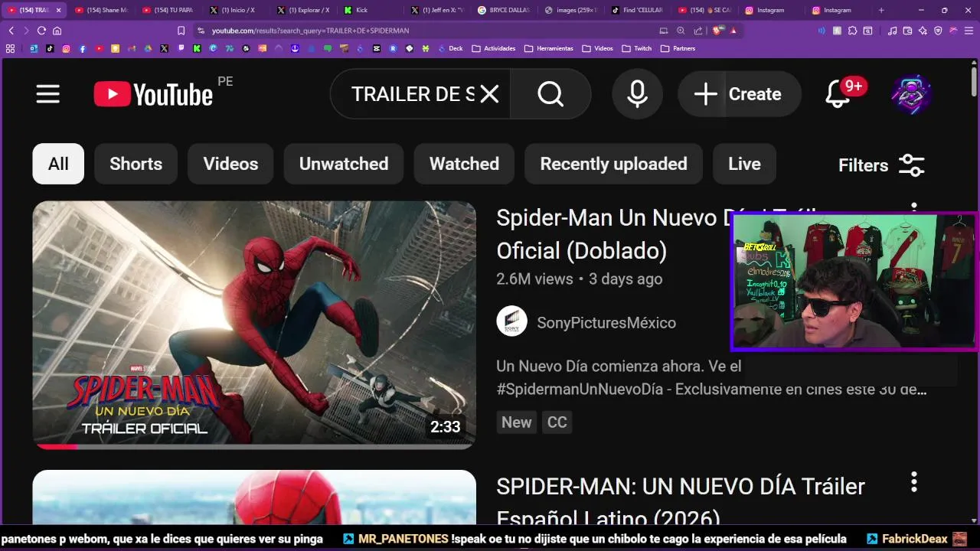
Task: Open a new browser tab with plus
Action: coord(881,10)
